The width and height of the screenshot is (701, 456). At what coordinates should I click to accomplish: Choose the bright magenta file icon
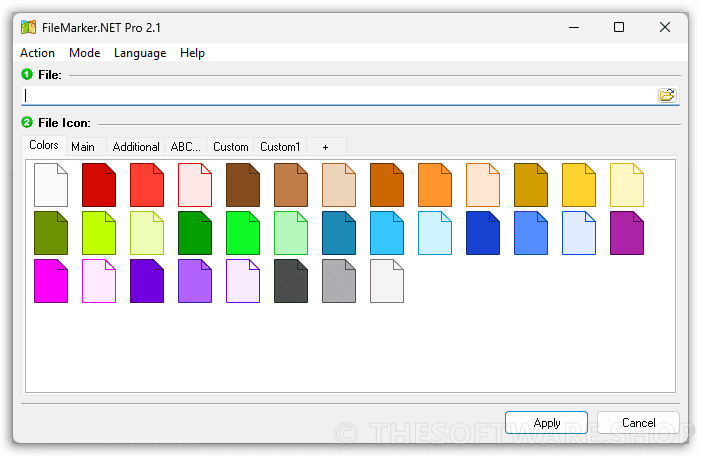point(51,281)
